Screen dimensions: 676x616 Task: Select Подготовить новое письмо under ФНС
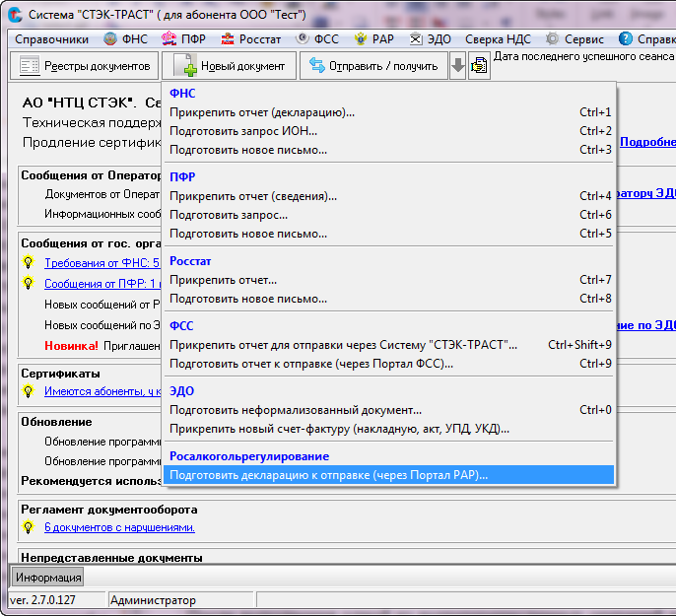click(x=389, y=150)
